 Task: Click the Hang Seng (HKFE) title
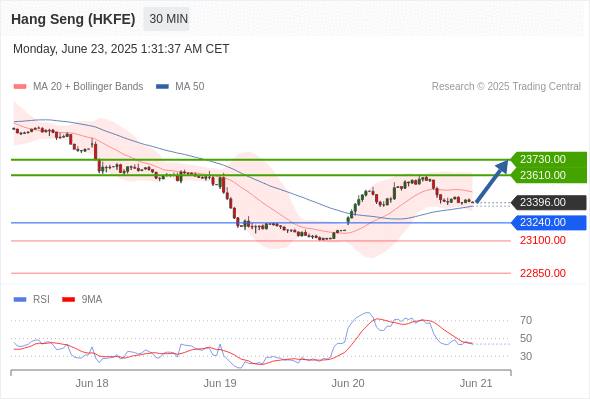[x=73, y=19]
